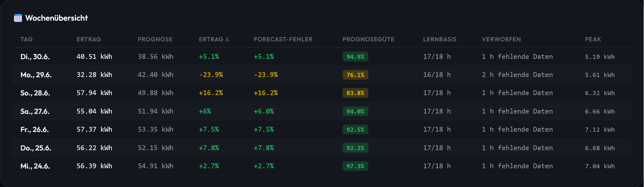Click the VERWORFEN column header
The image size is (644, 187).
[501, 39]
